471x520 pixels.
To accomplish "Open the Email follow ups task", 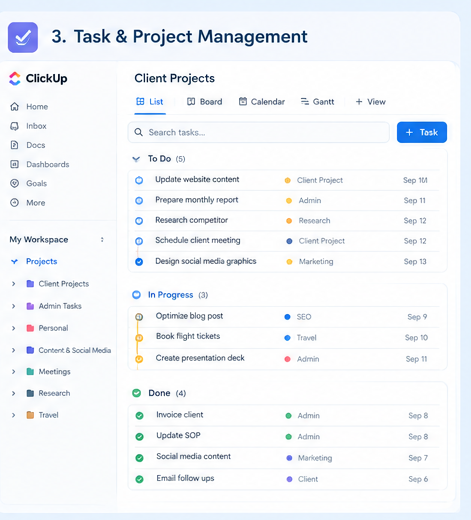I will (x=185, y=478).
